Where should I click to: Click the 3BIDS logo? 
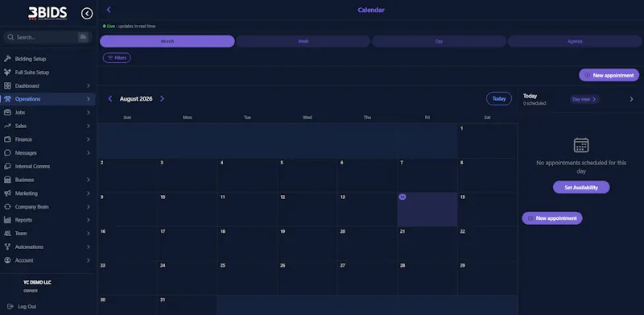(x=47, y=14)
